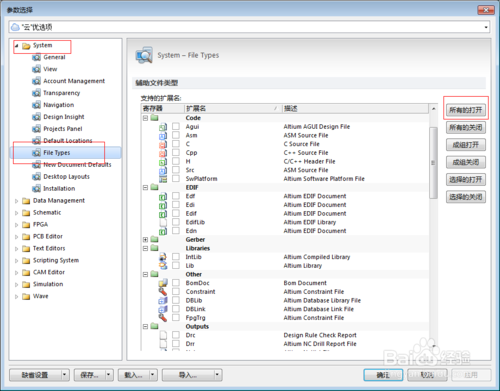Sort by the 扩展名 column header
The image size is (500, 391).
coord(232,109)
